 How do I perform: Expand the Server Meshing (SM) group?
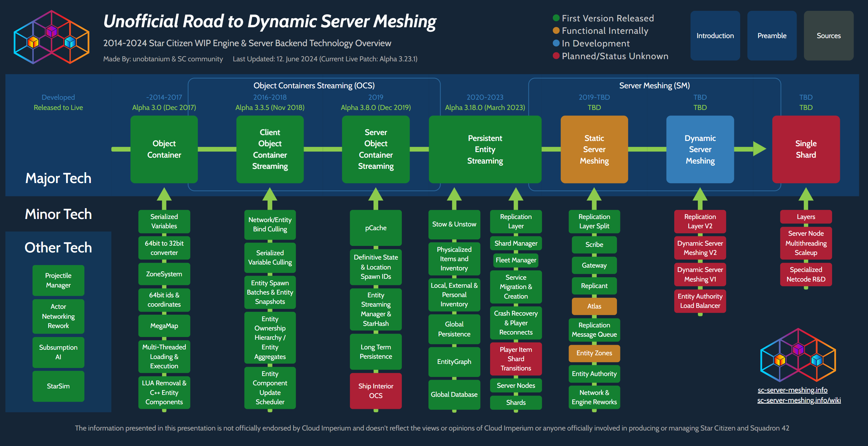click(x=654, y=85)
